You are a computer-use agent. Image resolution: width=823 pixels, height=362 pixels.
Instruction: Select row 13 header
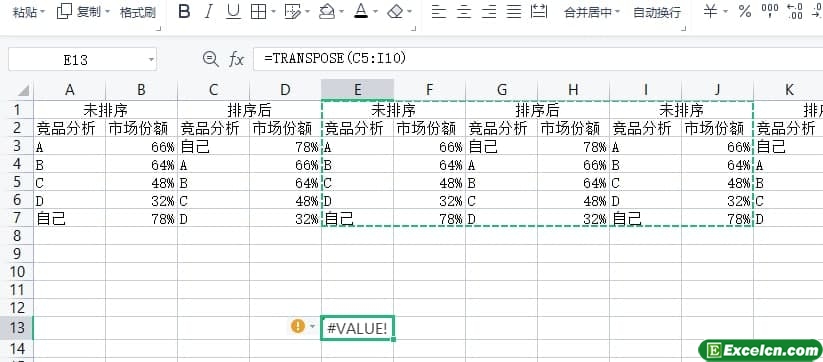tap(17, 327)
